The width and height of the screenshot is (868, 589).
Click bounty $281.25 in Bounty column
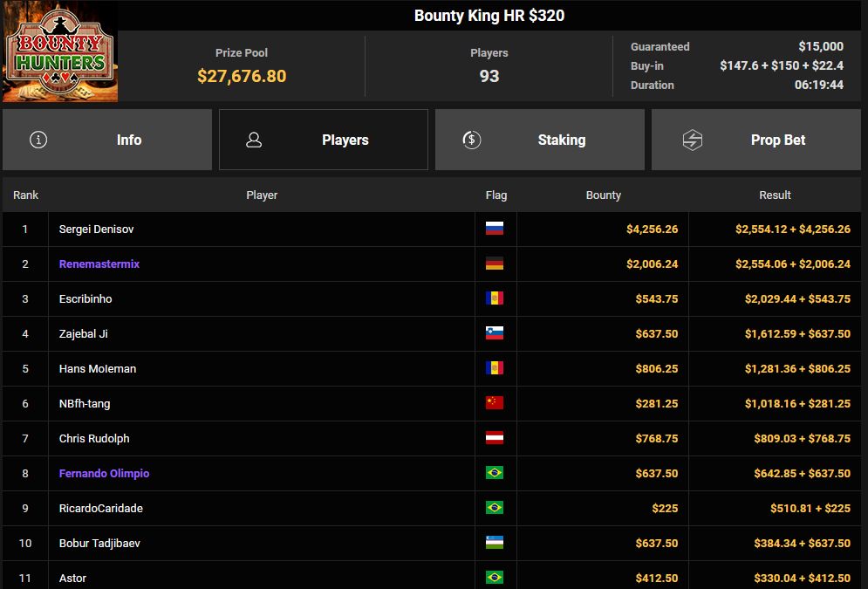pos(657,403)
